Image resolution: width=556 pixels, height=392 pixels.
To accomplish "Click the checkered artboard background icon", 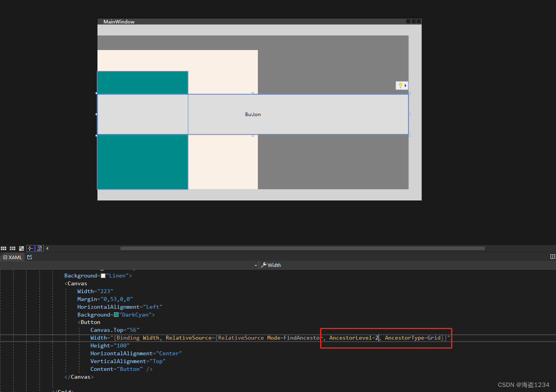I will pos(22,248).
